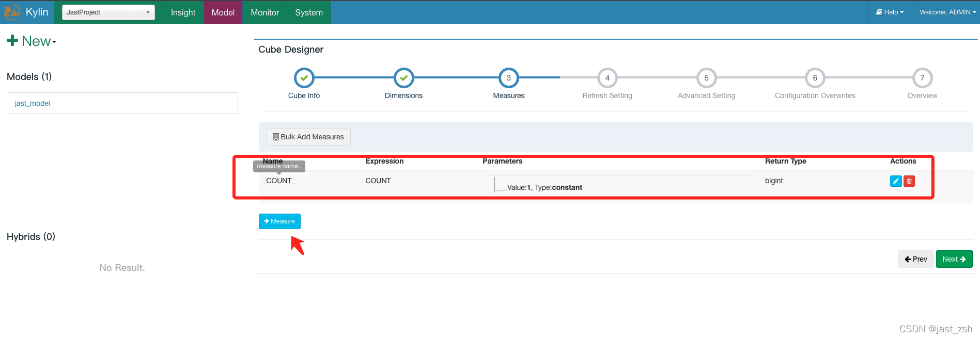Click the Configuration Overwrites step label
980x339 pixels.
point(815,95)
